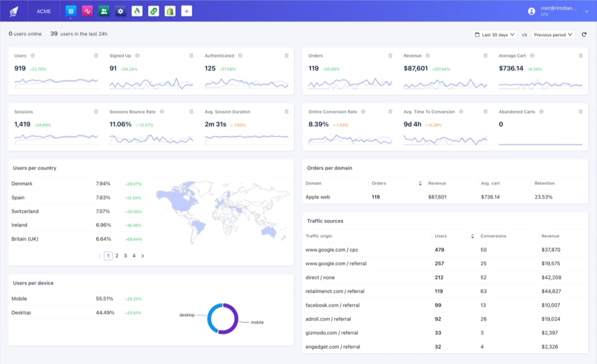
Task: Click the Apple web domain entry
Action: (x=319, y=197)
